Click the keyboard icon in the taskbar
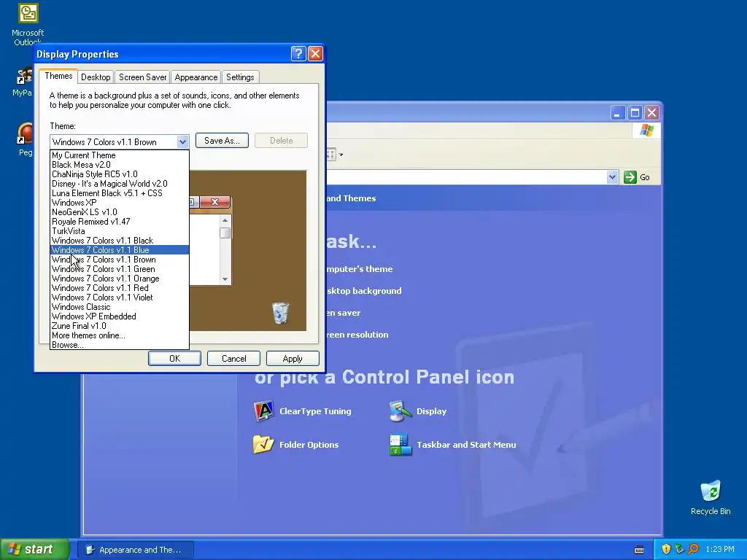747x560 pixels. point(639,550)
